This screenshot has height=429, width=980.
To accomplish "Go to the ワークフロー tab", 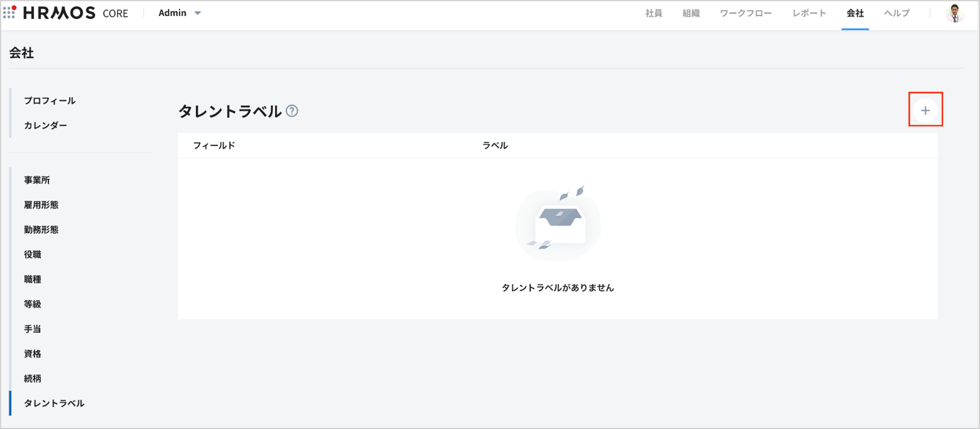I will tap(745, 14).
